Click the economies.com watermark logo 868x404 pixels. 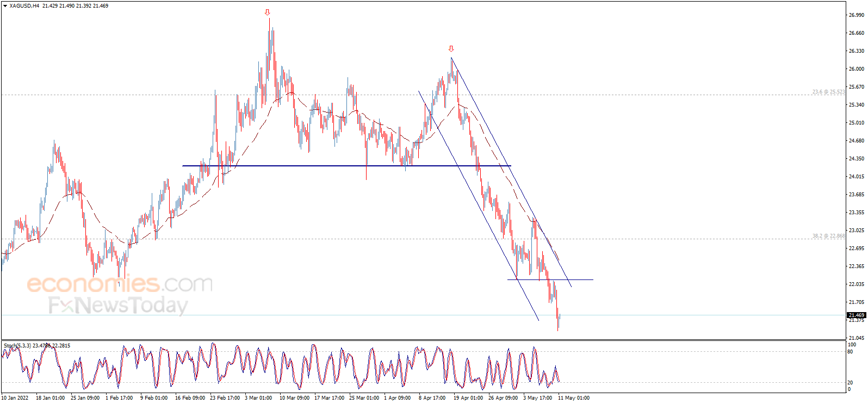pyautogui.click(x=120, y=284)
